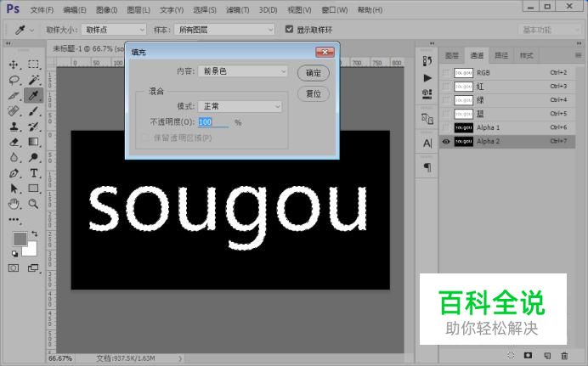This screenshot has height=366, width=588.
Task: Select the Dodge tool
Action: 33,157
